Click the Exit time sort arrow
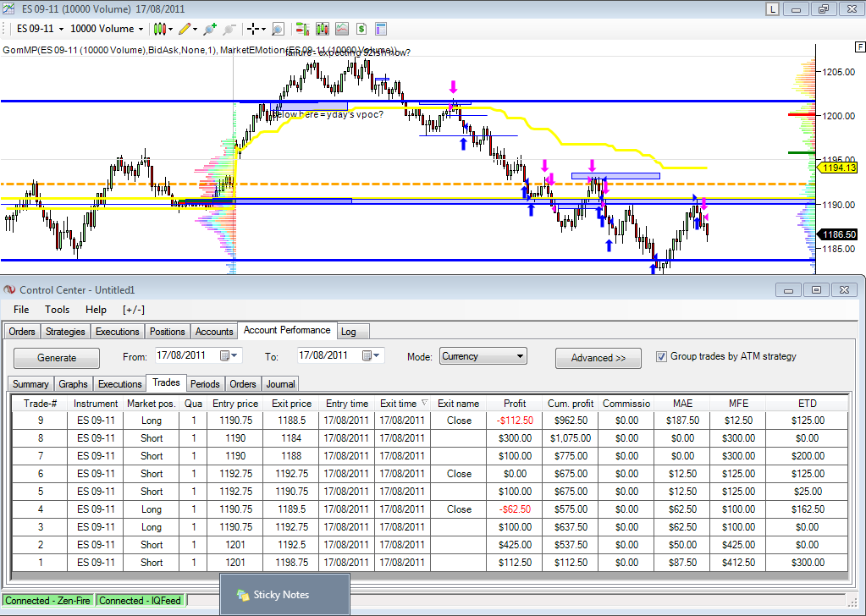 (424, 403)
